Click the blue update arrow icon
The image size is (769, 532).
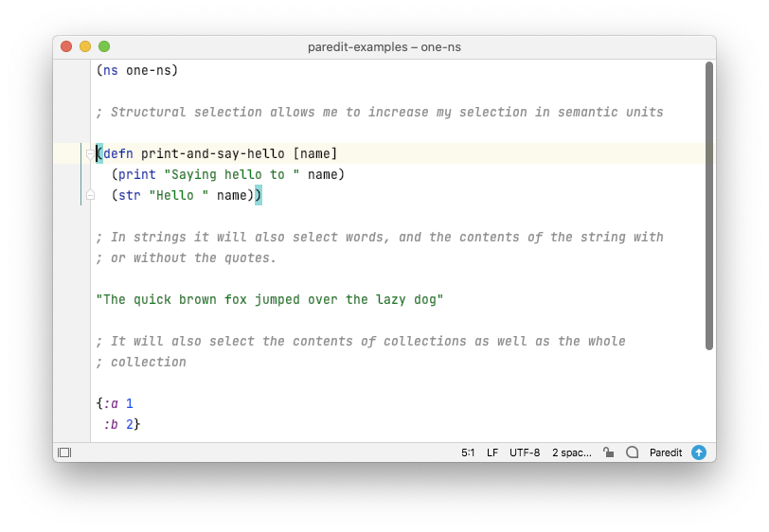point(698,452)
